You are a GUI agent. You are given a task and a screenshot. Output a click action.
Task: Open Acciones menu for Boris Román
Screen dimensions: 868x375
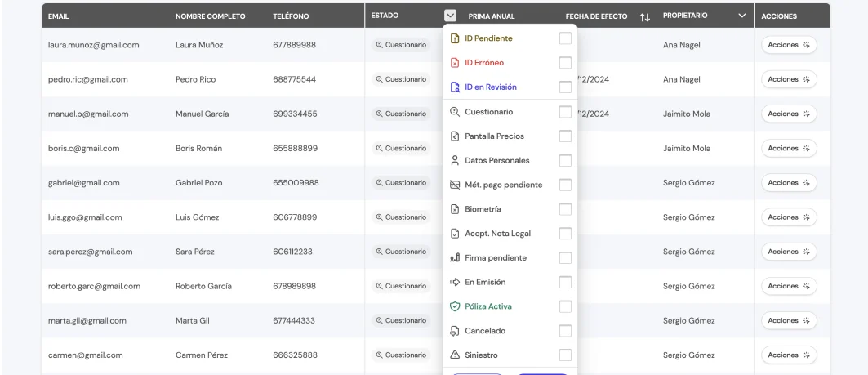point(789,148)
